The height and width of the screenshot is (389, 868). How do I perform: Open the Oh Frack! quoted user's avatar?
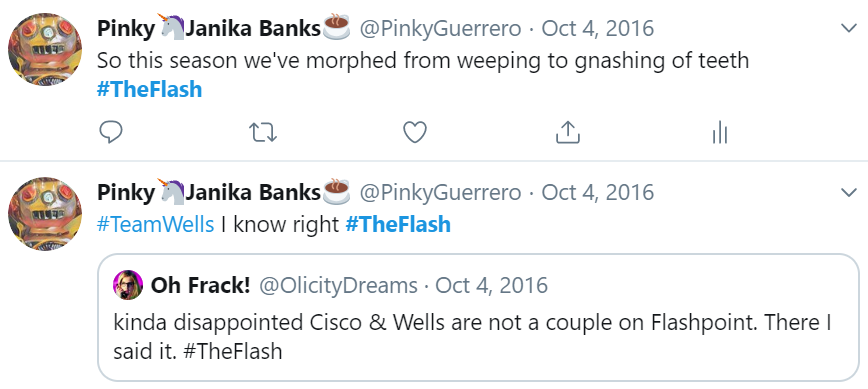click(x=128, y=285)
